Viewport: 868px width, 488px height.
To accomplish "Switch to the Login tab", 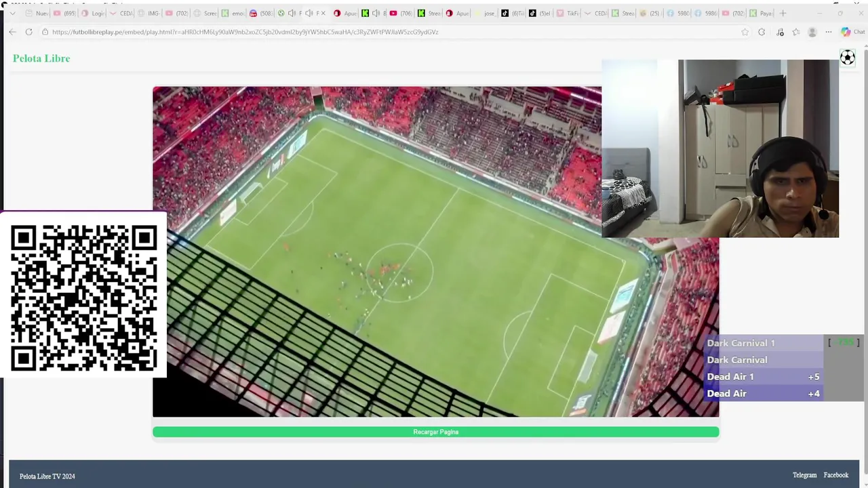I will tap(92, 13).
